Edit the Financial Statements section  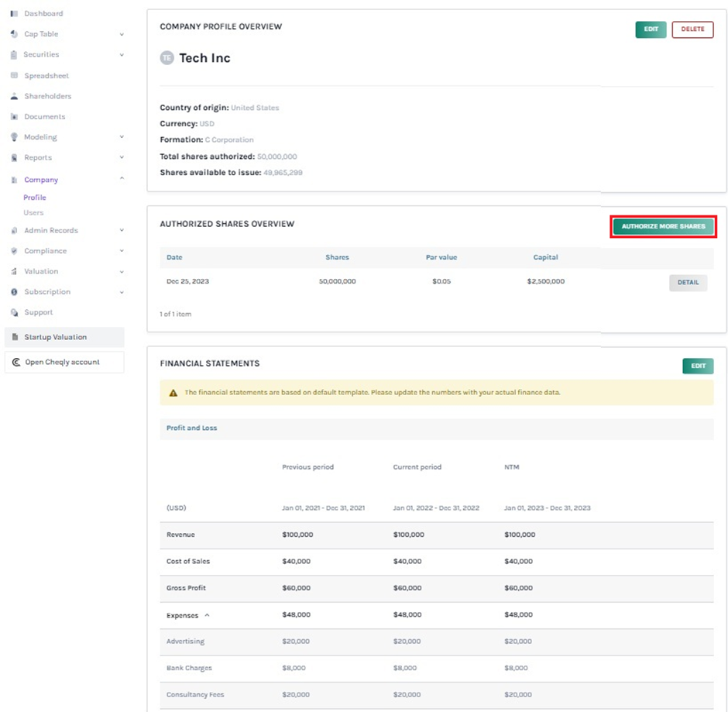(x=698, y=366)
